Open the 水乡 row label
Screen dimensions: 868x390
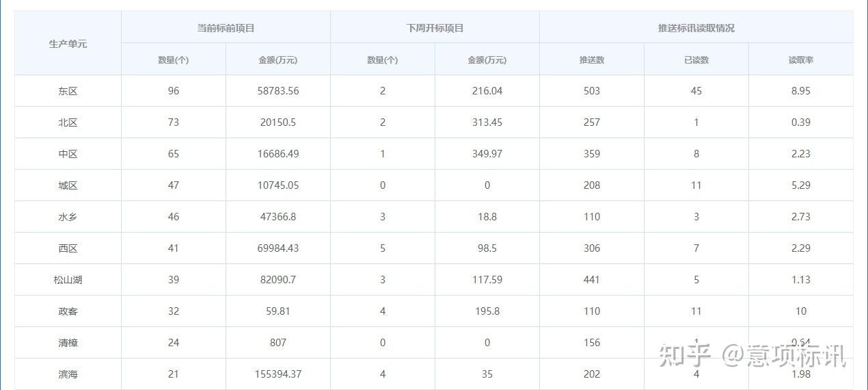point(68,217)
